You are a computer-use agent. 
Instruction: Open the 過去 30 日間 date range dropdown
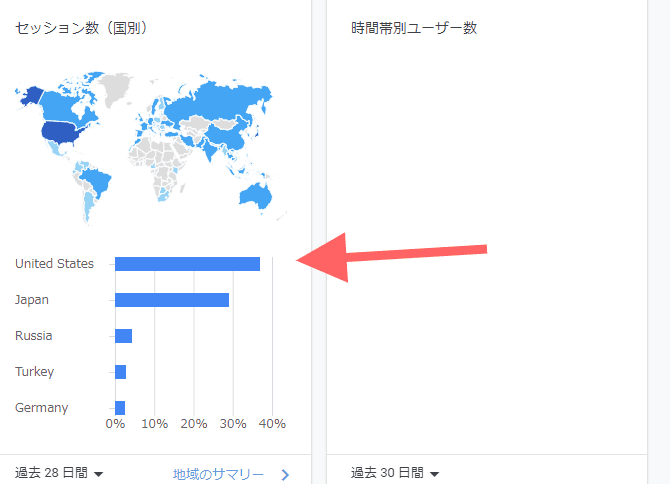395,473
